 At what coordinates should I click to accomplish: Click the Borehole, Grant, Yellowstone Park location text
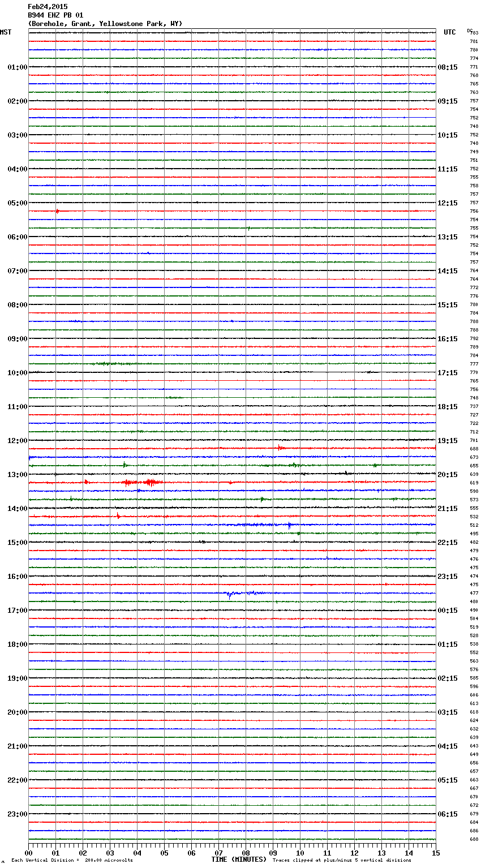coord(105,24)
